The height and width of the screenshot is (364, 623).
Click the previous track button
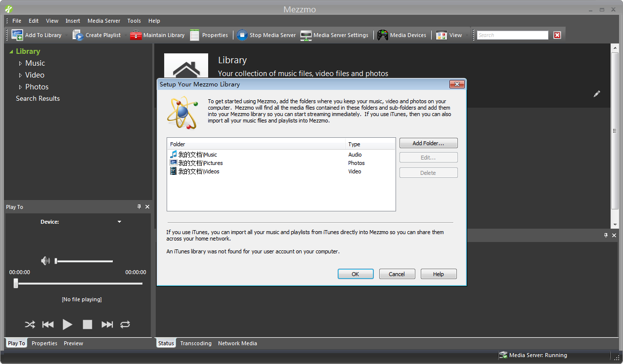pos(48,324)
